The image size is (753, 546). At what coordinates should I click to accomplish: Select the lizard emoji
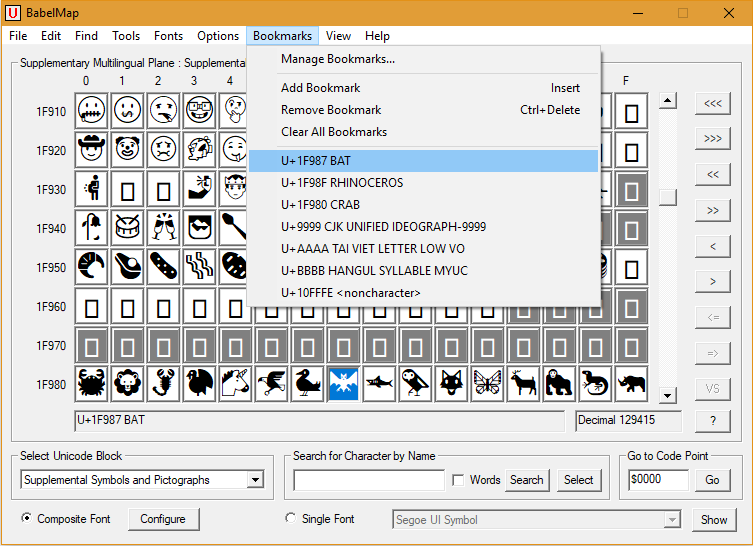pos(595,384)
